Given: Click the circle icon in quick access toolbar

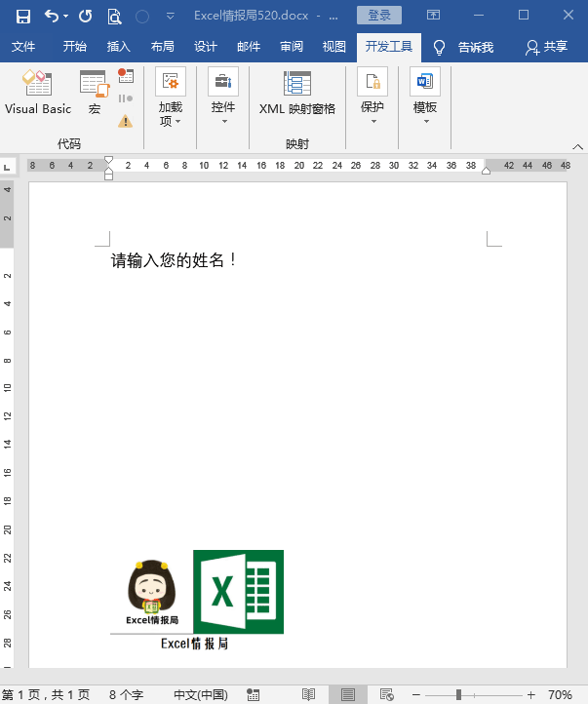Looking at the screenshot, I should (142, 17).
